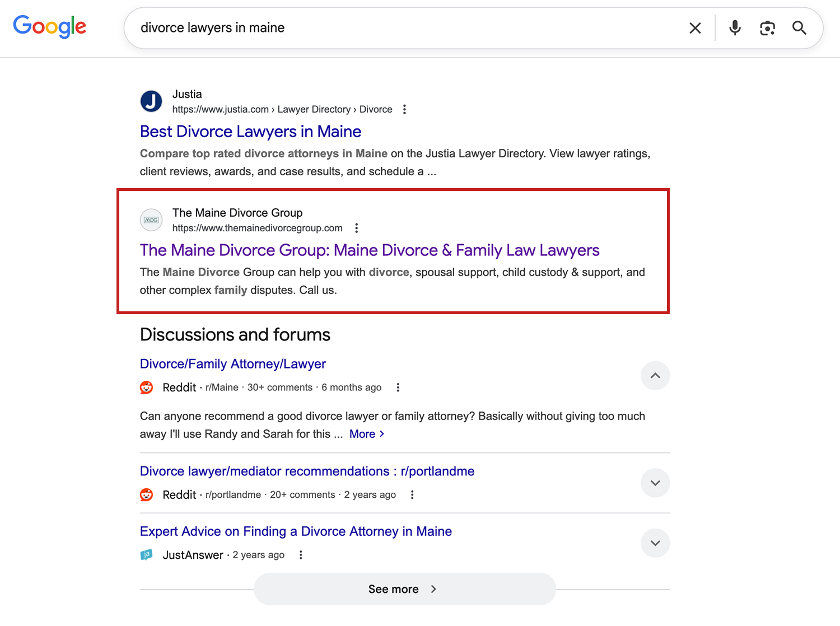The image size is (840, 626).
Task: Click More link in Reddit snippet
Action: (x=367, y=434)
